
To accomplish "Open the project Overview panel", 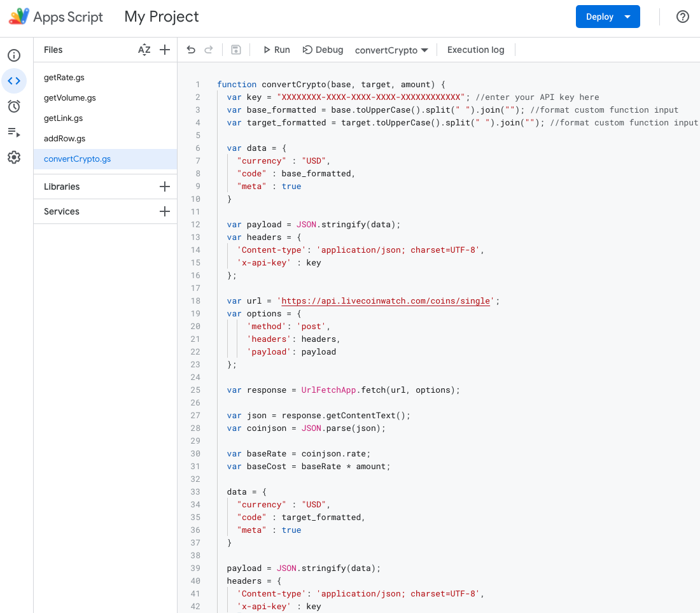I will [x=14, y=55].
